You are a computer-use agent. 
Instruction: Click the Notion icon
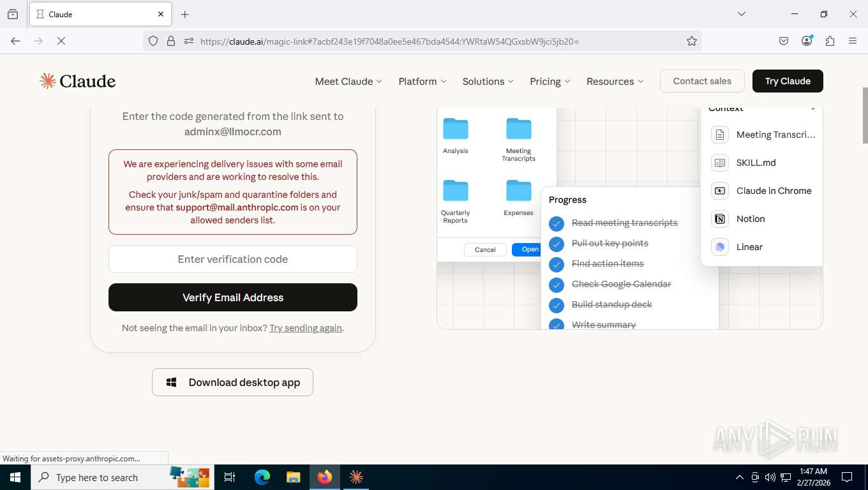pos(720,219)
